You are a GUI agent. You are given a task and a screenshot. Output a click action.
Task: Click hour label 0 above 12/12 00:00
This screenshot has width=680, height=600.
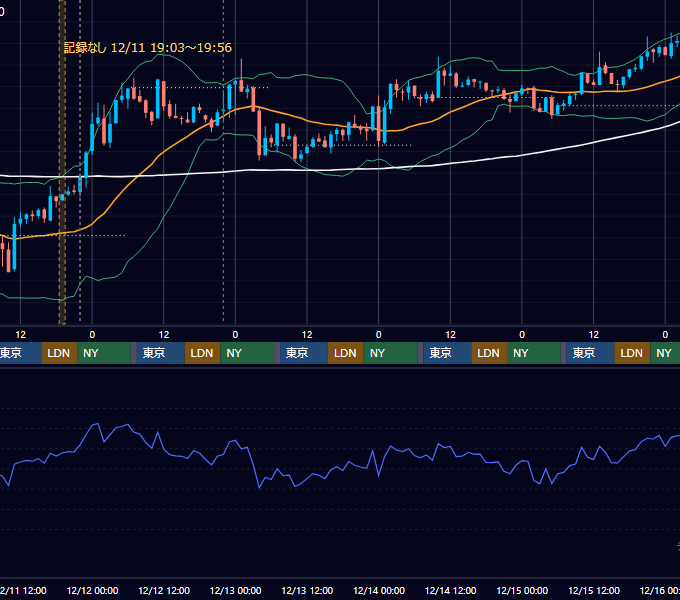(92, 335)
